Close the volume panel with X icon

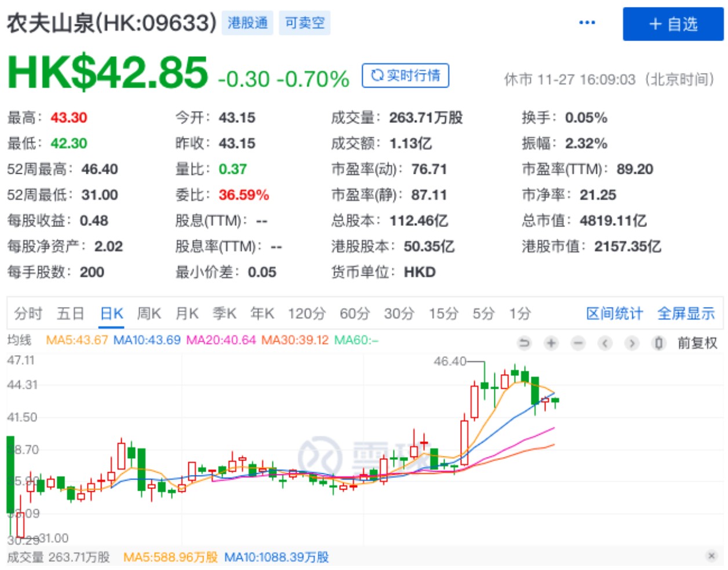click(712, 556)
